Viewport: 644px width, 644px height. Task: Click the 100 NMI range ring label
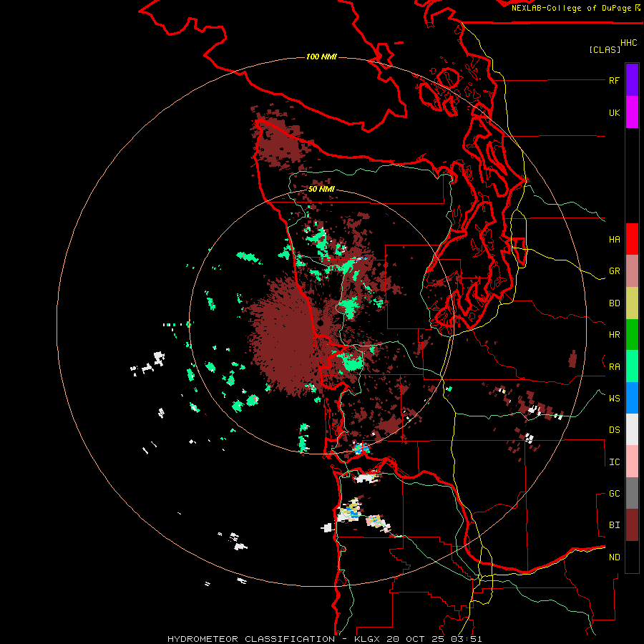tap(321, 57)
